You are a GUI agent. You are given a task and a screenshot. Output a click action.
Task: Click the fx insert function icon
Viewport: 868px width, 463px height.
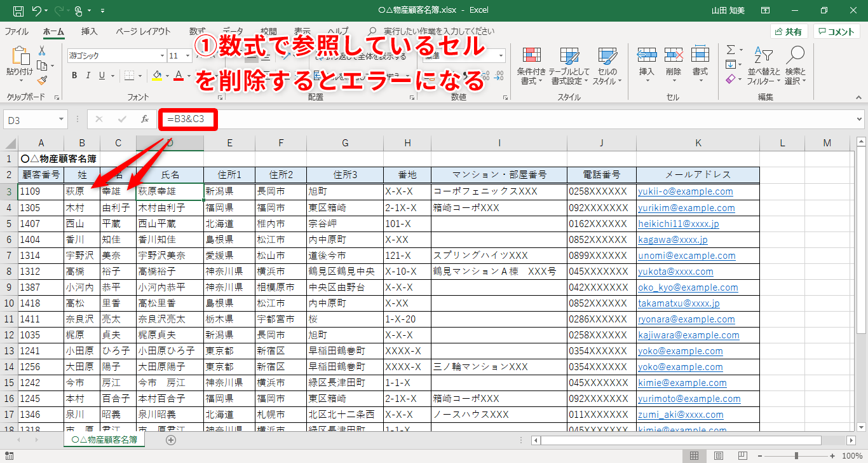tap(145, 119)
